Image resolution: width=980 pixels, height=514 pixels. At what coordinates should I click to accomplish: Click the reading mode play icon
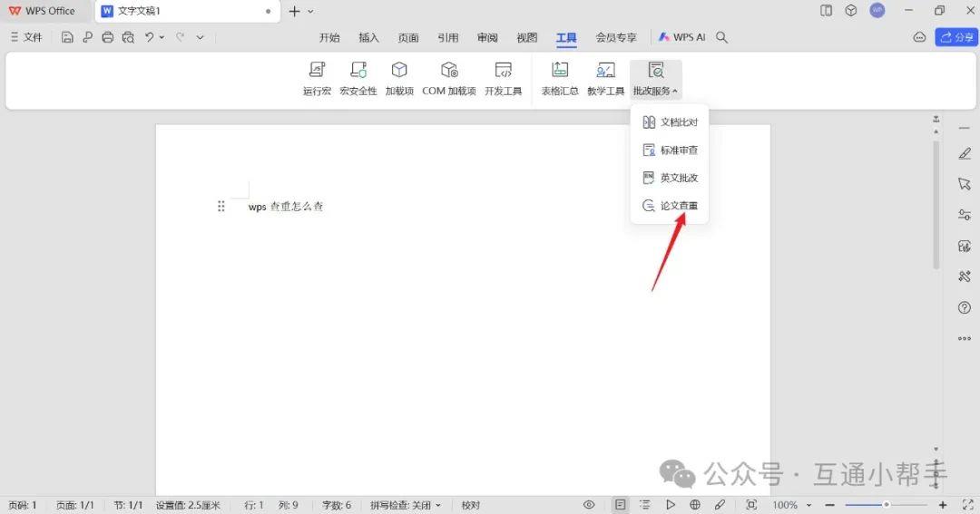pos(670,505)
